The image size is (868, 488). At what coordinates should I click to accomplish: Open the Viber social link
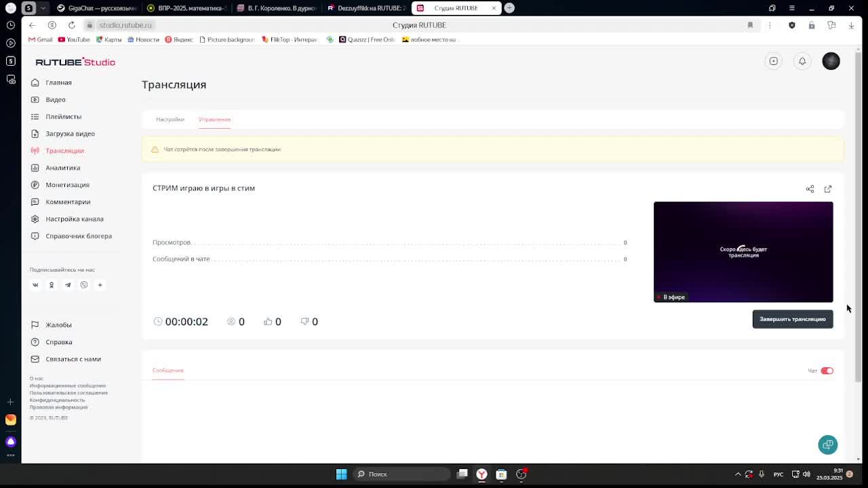click(x=84, y=285)
